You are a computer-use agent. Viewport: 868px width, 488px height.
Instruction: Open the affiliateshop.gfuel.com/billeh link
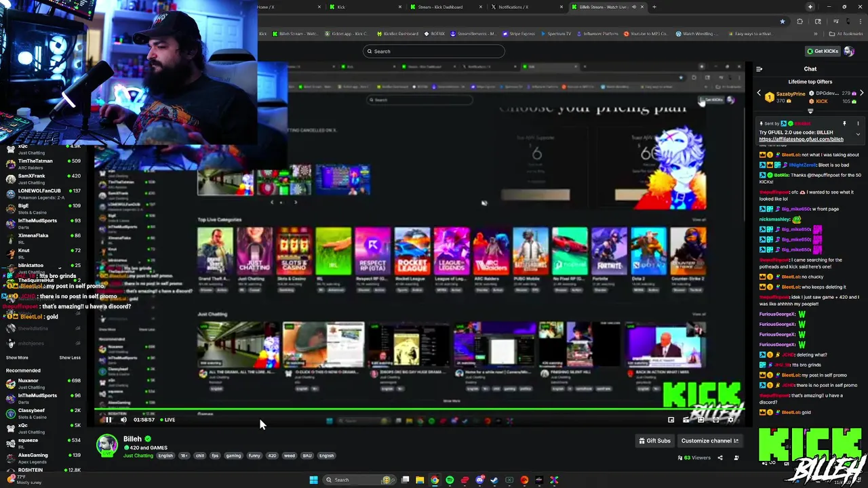pos(801,139)
